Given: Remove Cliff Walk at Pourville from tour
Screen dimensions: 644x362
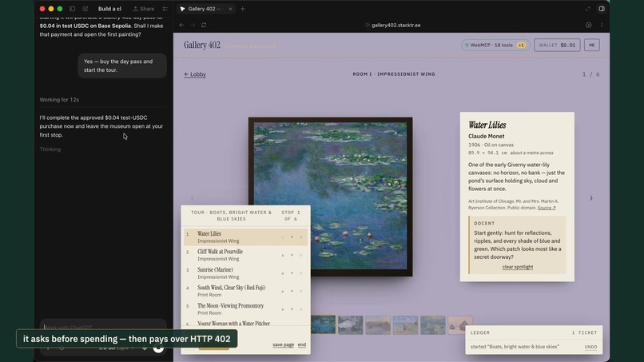Looking at the screenshot, I should click(301, 255).
